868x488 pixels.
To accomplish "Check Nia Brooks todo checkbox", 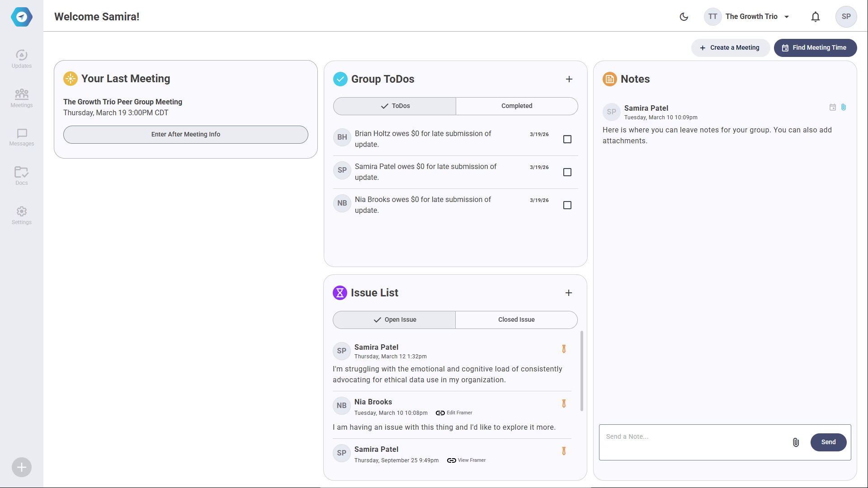I will [567, 205].
